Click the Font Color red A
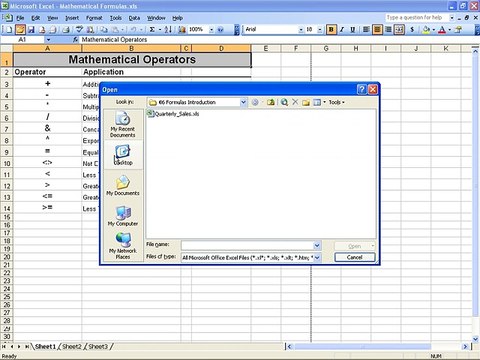This screenshot has height=360, width=480. pos(442,30)
